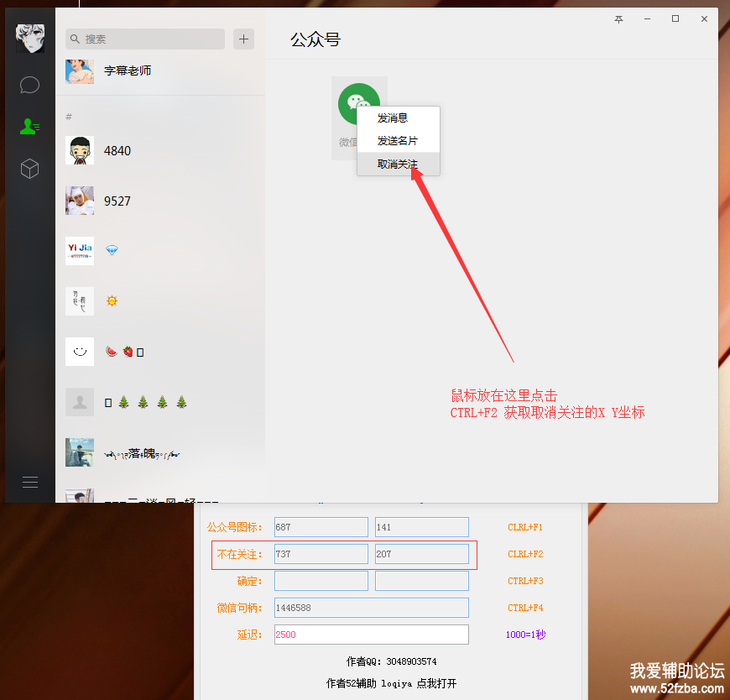
Task: Click the 作者52辅助 loqiya 点我打开 link
Action: (392, 683)
